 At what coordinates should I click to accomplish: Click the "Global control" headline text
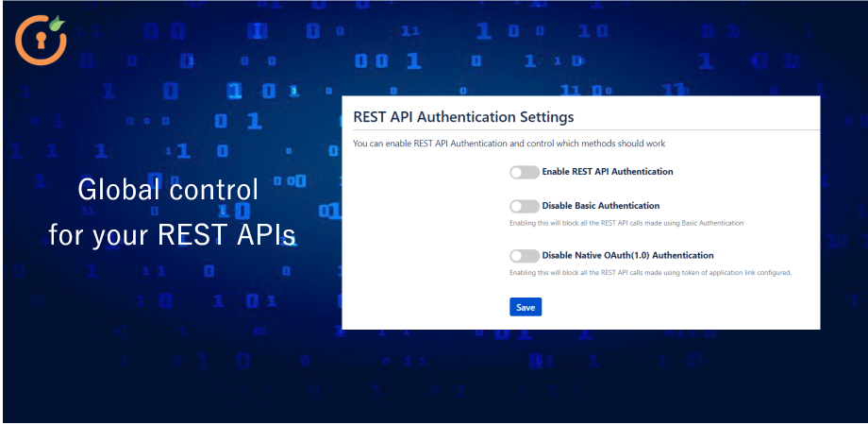tap(167, 190)
